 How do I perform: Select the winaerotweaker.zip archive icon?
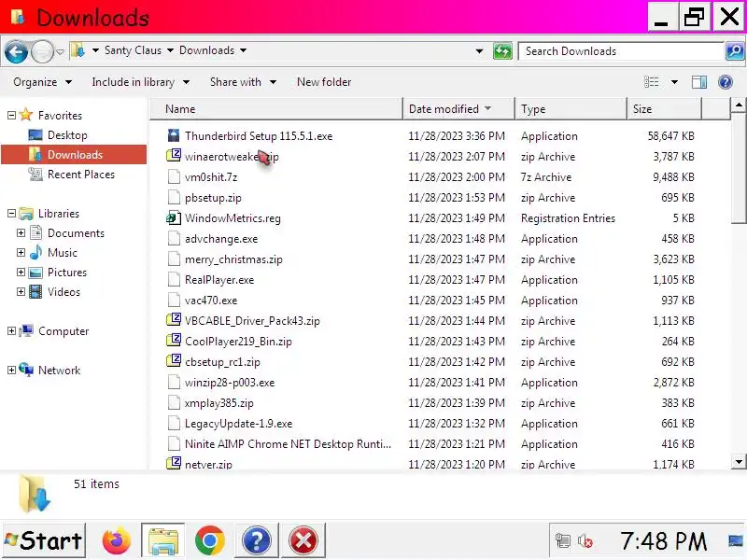174,155
